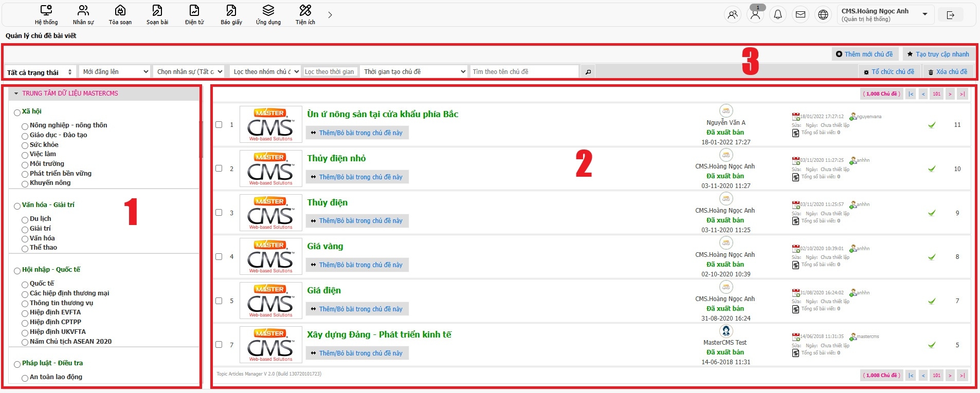Image resolution: width=980 pixels, height=393 pixels.
Task: Click the CMS thumbnail of Thủy điện row
Action: [271, 213]
